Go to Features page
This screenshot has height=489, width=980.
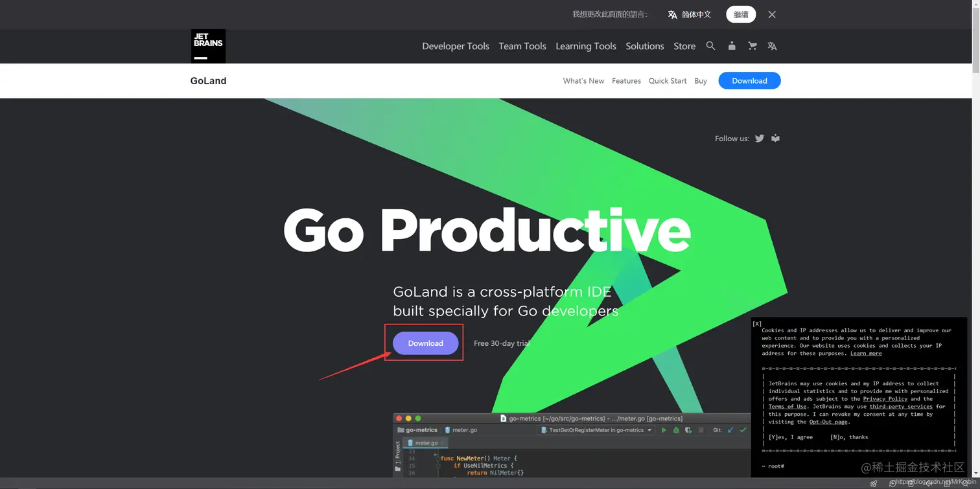click(x=626, y=81)
